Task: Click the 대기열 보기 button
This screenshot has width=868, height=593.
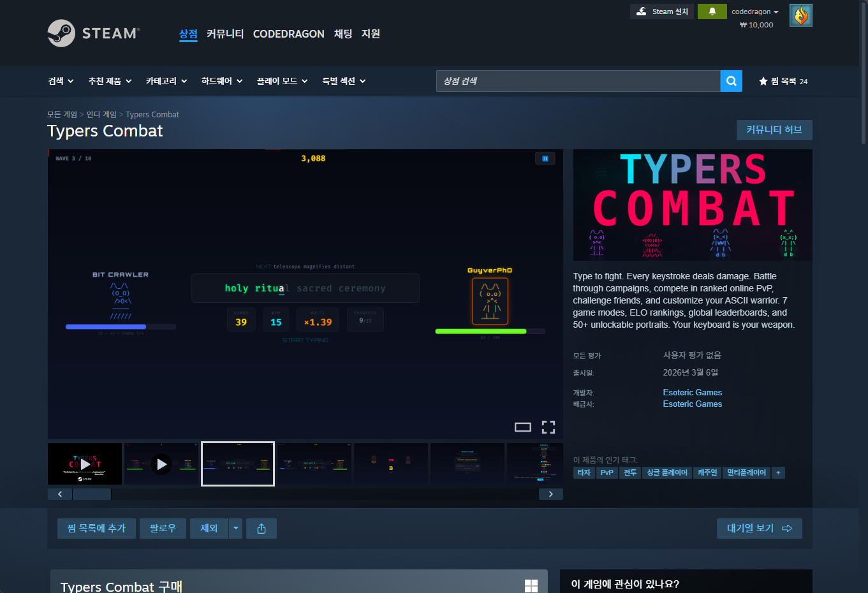Action: tap(760, 529)
